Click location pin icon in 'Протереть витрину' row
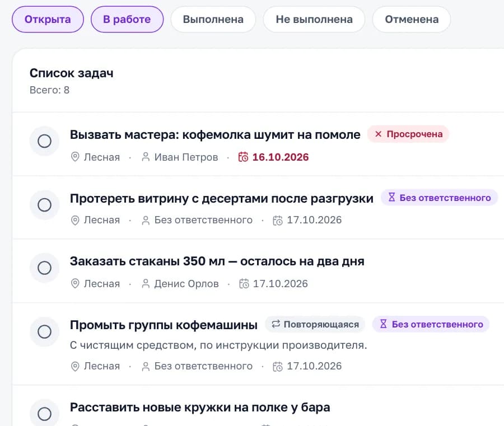Viewport: 504px width, 426px height. [75, 221]
